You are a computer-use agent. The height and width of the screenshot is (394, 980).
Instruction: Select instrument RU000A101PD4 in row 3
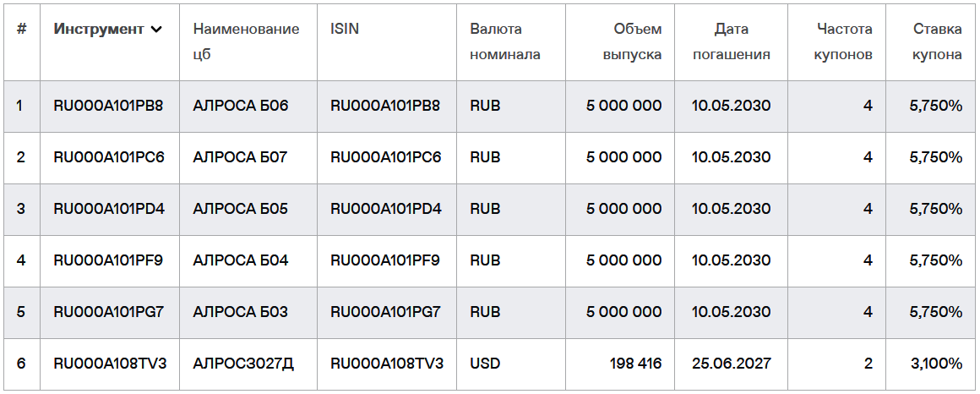(x=109, y=208)
